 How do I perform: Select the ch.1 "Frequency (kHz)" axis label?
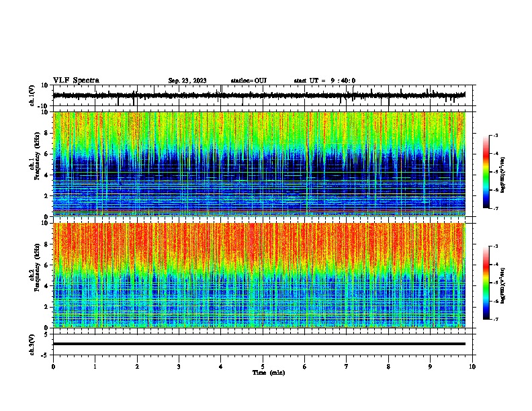tap(36, 156)
